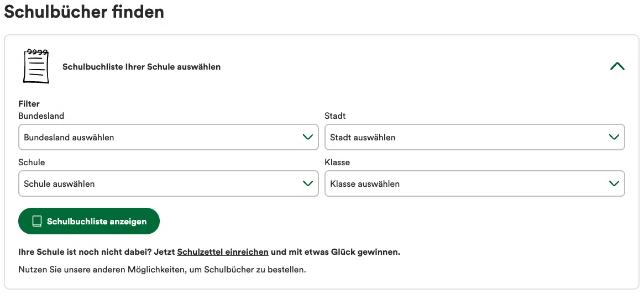The image size is (644, 294).
Task: Collapse the Schulbuchliste section with green chevron
Action: tap(617, 66)
